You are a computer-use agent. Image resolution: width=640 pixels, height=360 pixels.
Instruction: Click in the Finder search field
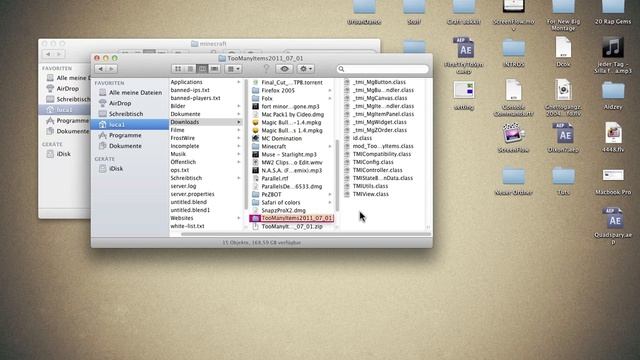point(383,69)
